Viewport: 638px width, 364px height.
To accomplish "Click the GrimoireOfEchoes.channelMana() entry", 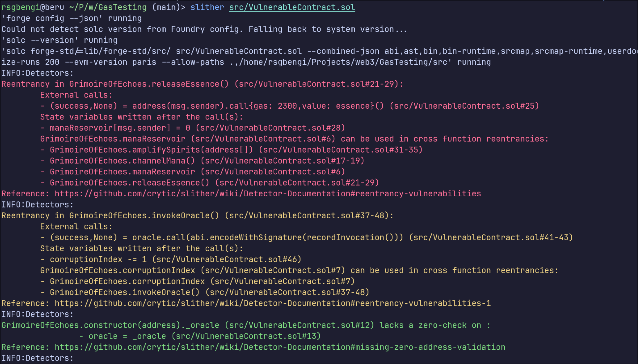I will (122, 161).
